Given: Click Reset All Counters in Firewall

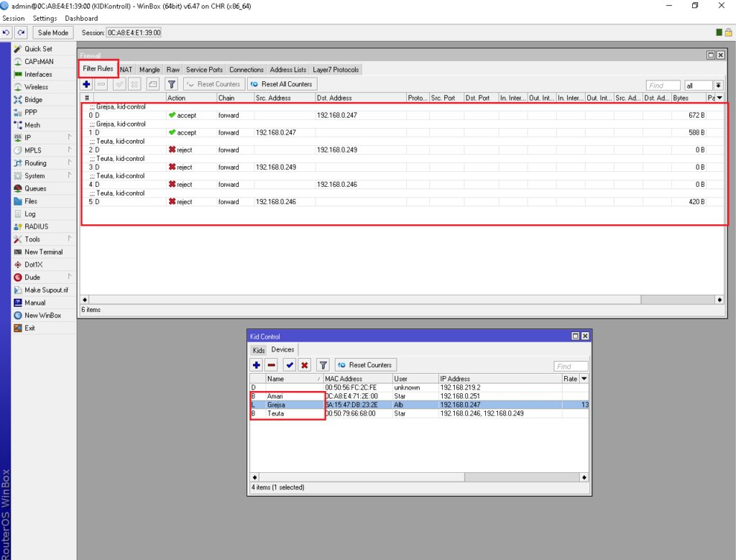Looking at the screenshot, I should pyautogui.click(x=282, y=84).
